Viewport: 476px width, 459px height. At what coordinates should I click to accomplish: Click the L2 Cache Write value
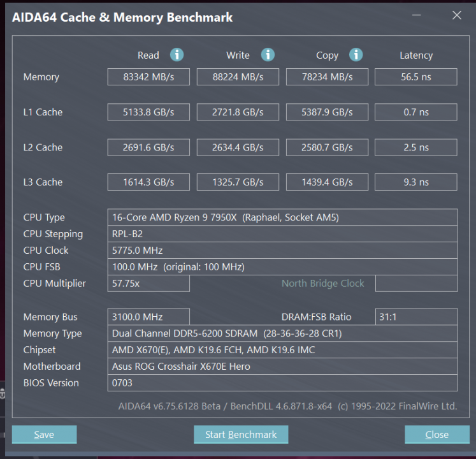[x=238, y=147]
